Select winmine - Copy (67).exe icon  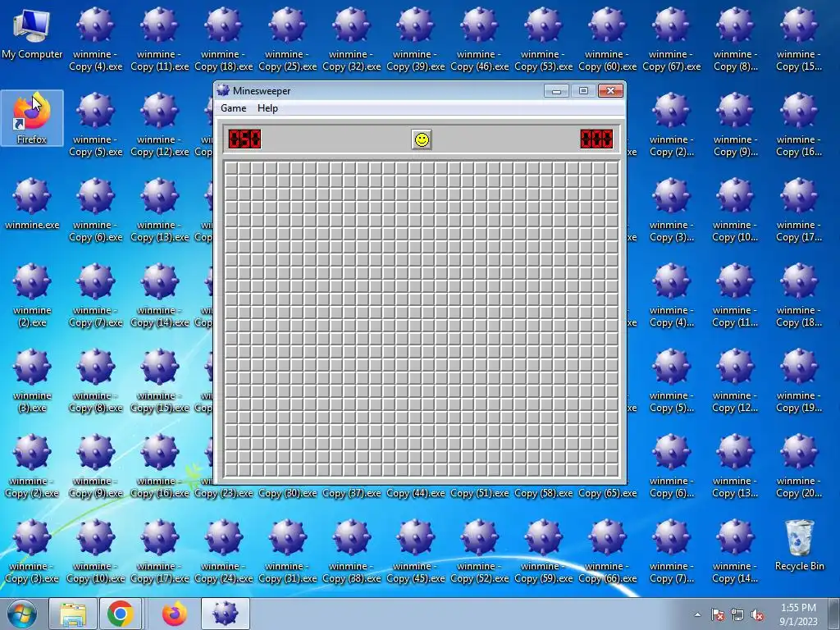point(671,39)
